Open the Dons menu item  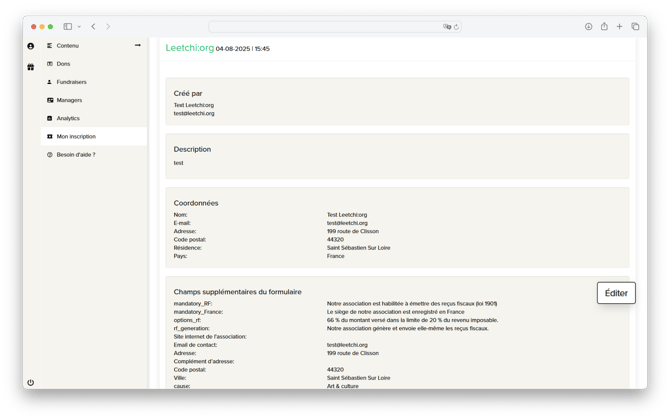pos(64,64)
